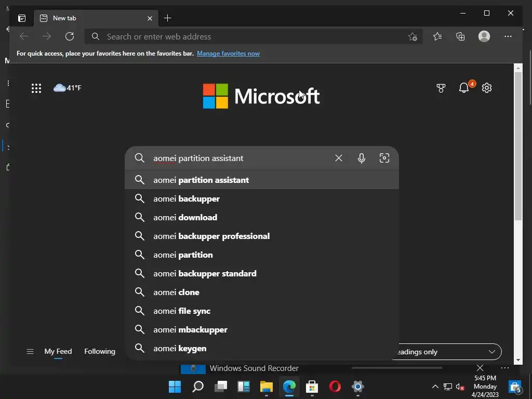Viewport: 532px width, 399px height.
Task: Click the address bar field
Action: coord(253,37)
